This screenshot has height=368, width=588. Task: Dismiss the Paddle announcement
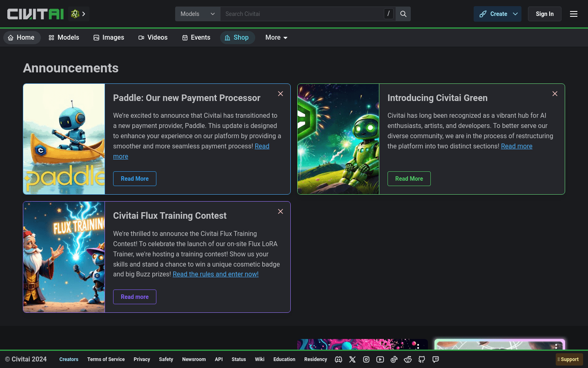[281, 94]
